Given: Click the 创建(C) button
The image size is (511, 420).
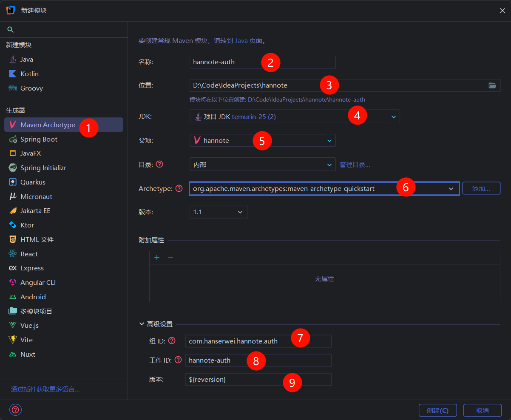Looking at the screenshot, I should 437,410.
